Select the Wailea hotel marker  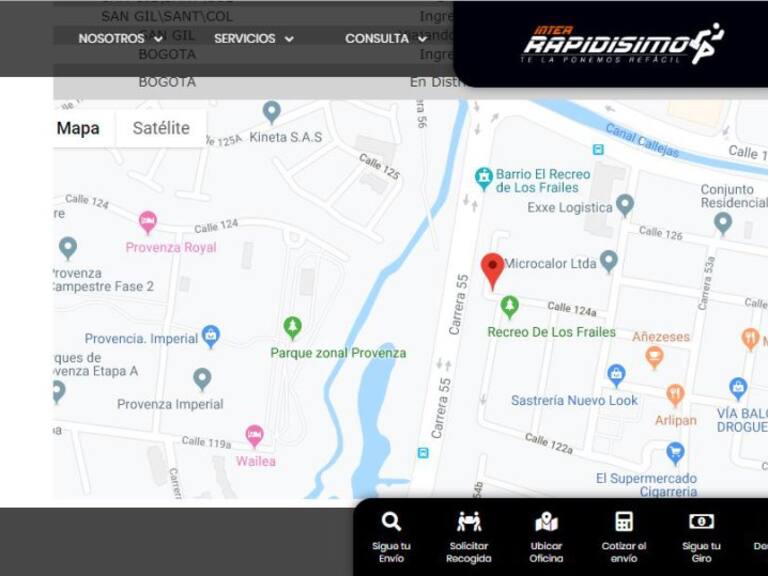[x=255, y=436]
